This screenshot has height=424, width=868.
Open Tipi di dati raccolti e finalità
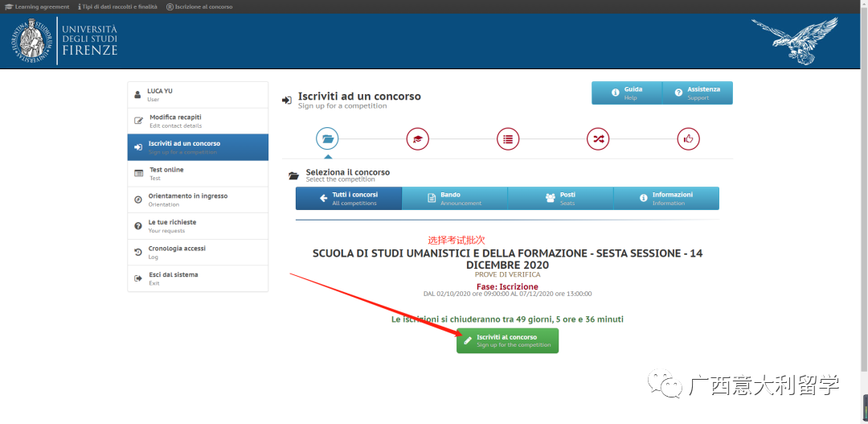118,6
